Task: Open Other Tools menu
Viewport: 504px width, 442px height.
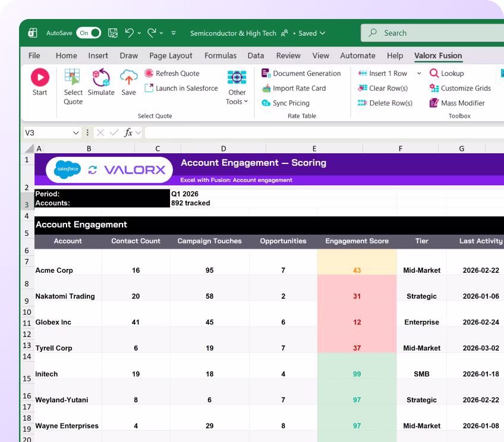Action: [x=237, y=87]
